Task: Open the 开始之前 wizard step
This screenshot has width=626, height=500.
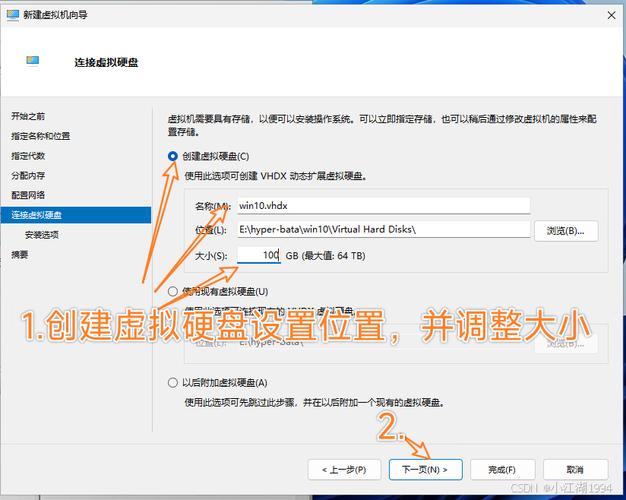Action: pos(28,116)
